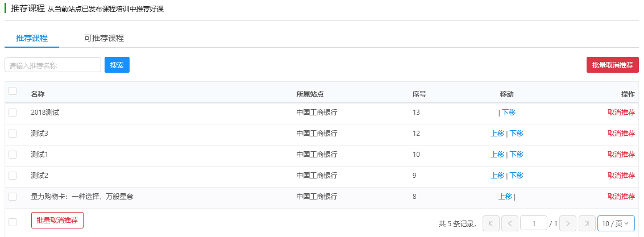644x237 pixels.
Task: Click 下移 for 测试1 row
Action: tap(517, 155)
